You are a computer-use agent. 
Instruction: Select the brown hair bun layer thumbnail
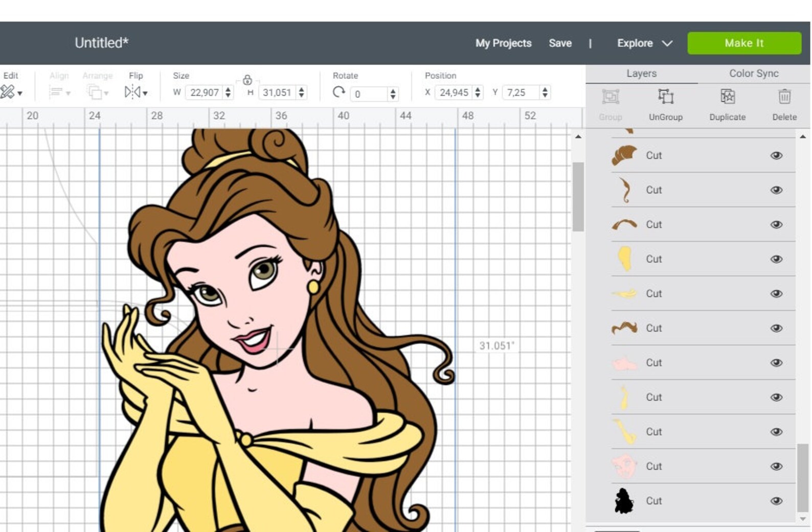[x=624, y=155]
